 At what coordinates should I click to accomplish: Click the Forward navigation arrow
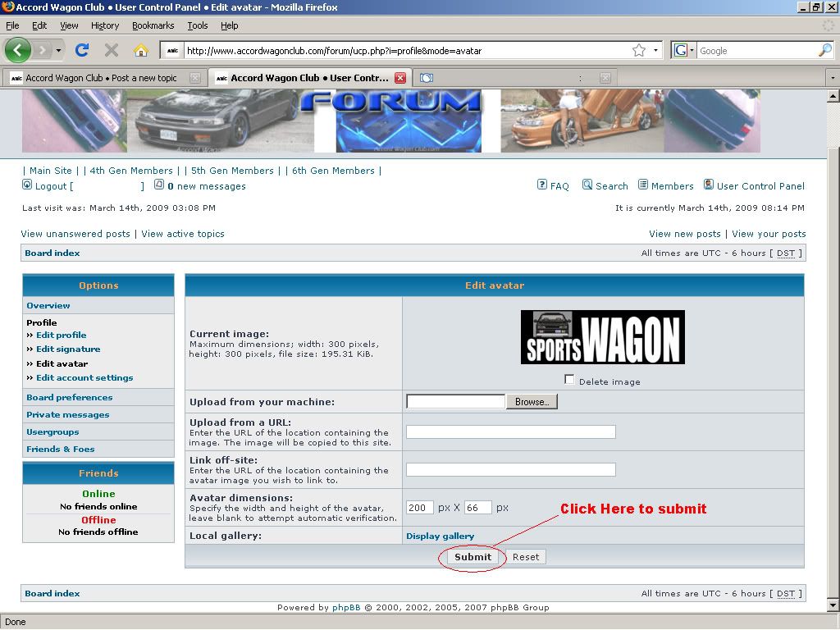click(43, 50)
